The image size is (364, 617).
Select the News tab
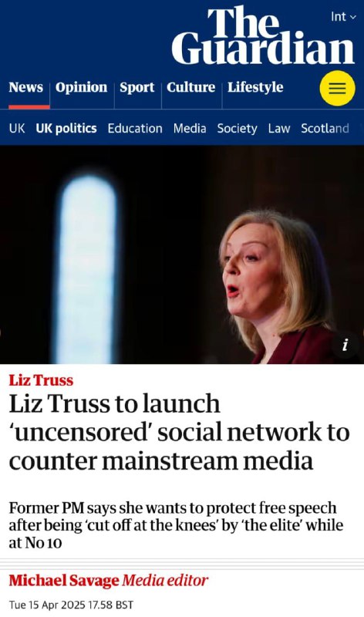[x=26, y=87]
